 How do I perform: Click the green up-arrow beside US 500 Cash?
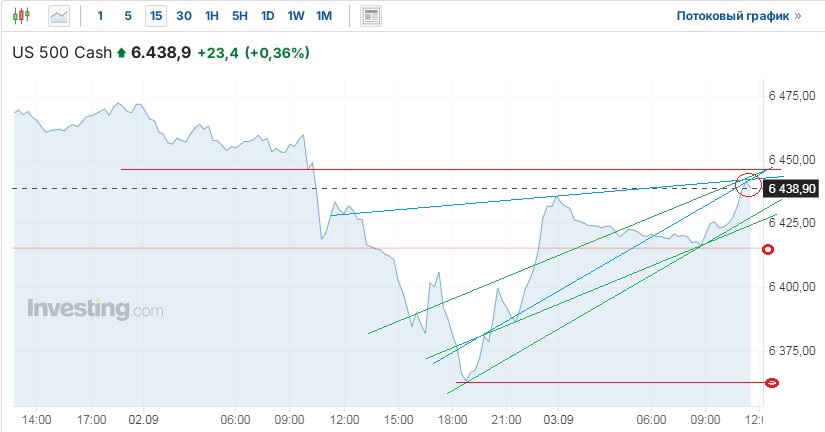pos(122,52)
